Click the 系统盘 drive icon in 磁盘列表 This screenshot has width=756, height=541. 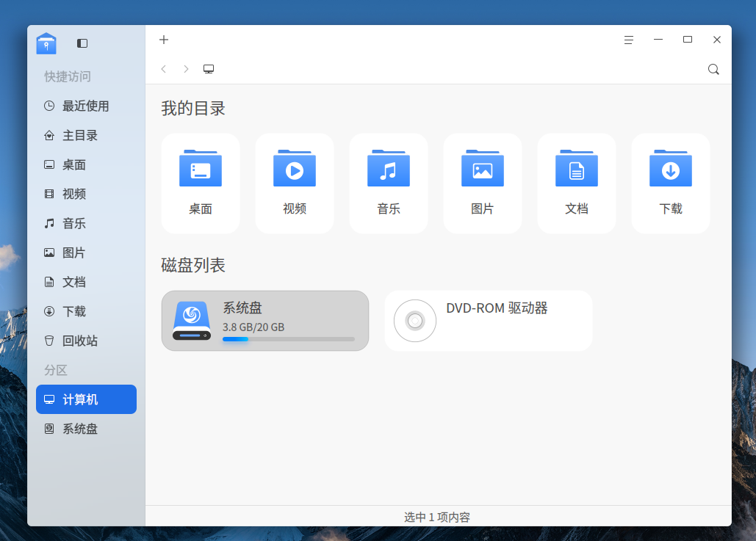point(192,320)
